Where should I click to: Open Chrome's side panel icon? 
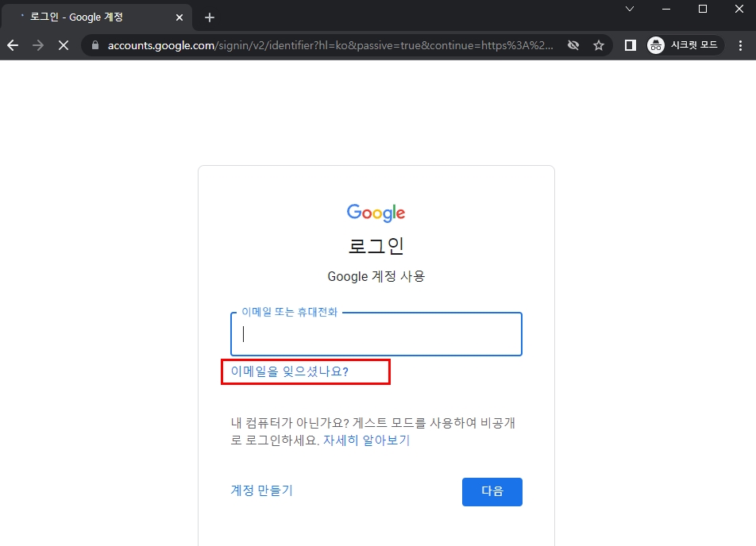pyautogui.click(x=630, y=45)
